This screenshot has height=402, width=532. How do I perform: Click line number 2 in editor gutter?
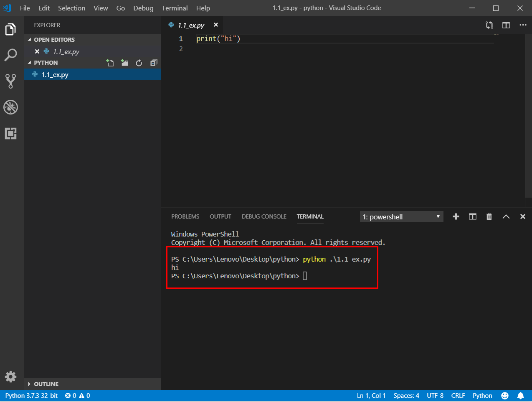point(181,49)
